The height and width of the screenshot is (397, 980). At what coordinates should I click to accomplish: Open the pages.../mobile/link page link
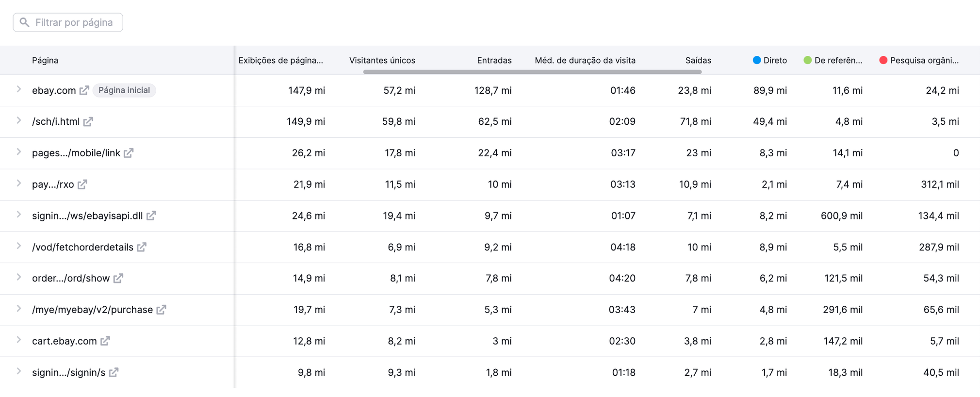click(76, 153)
